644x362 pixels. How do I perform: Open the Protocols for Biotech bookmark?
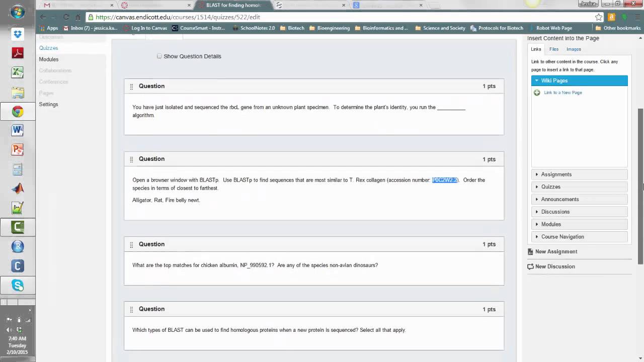click(497, 28)
